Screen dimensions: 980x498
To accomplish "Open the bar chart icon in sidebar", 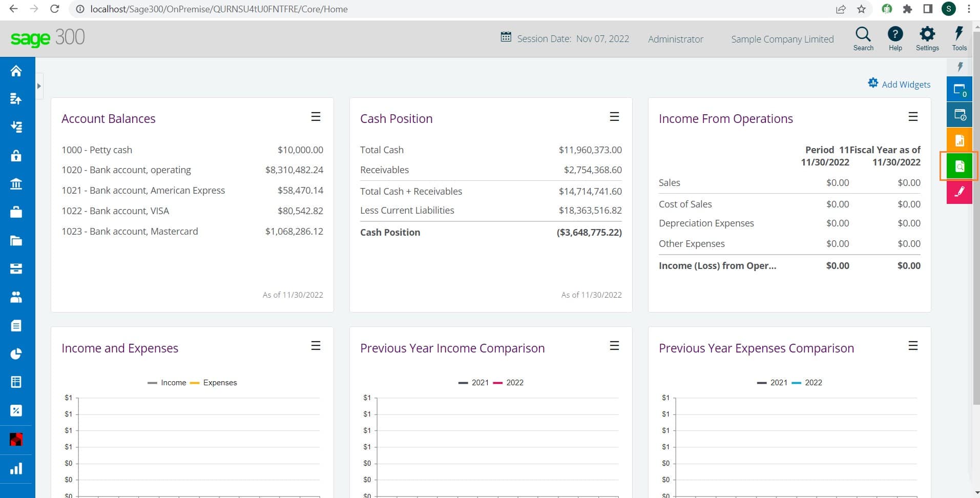I will (x=16, y=468).
